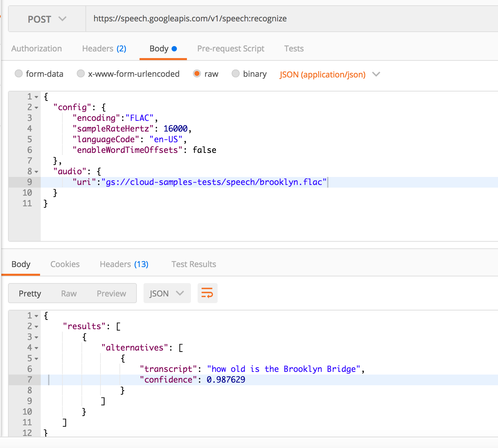Select the x-www-form-urlencoded radio option
Screen dimensions: 498x448
click(81, 74)
